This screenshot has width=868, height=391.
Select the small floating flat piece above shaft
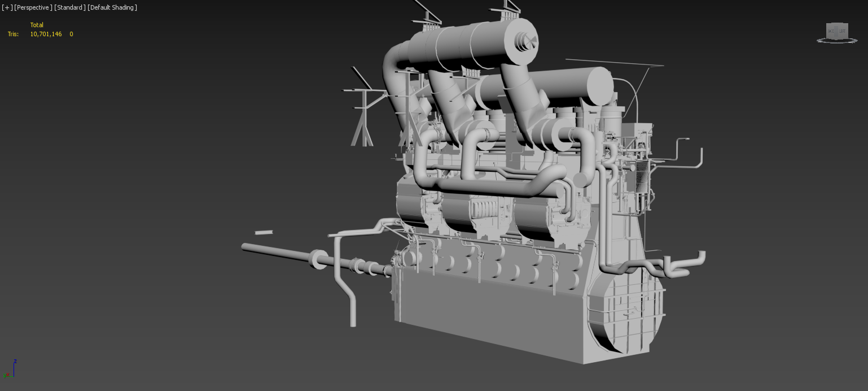point(264,232)
